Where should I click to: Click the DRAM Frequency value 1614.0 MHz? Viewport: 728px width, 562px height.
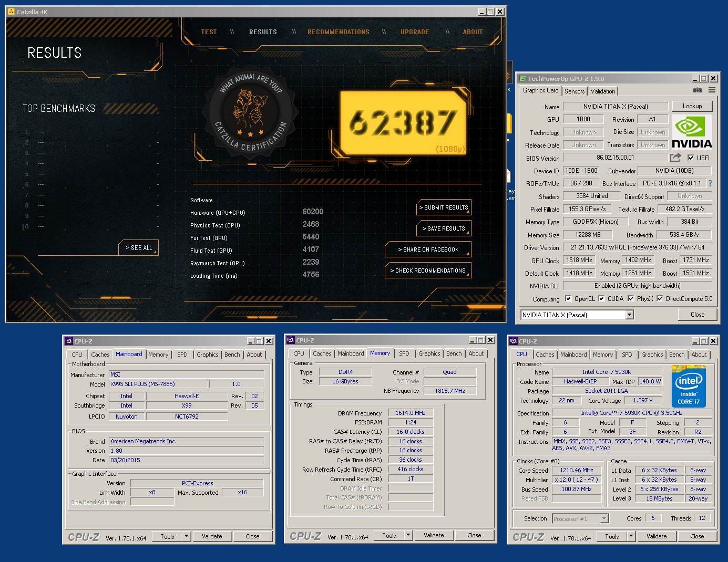411,413
